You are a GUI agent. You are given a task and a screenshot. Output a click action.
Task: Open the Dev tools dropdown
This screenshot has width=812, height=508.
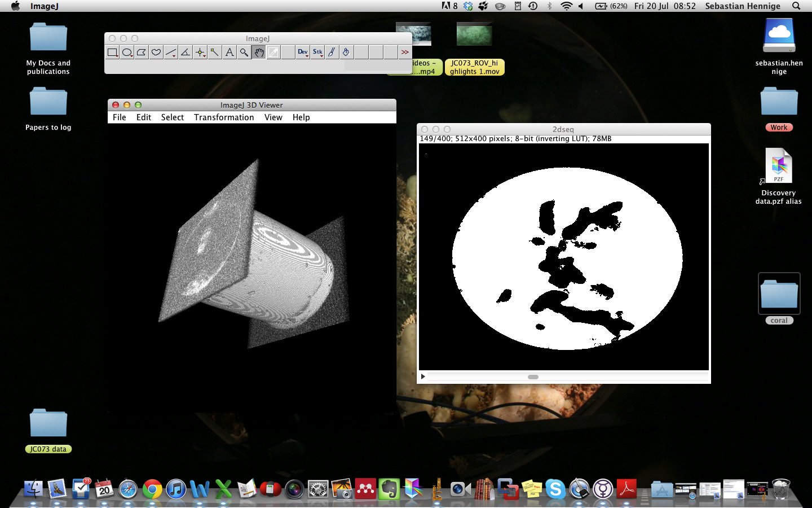click(x=303, y=52)
